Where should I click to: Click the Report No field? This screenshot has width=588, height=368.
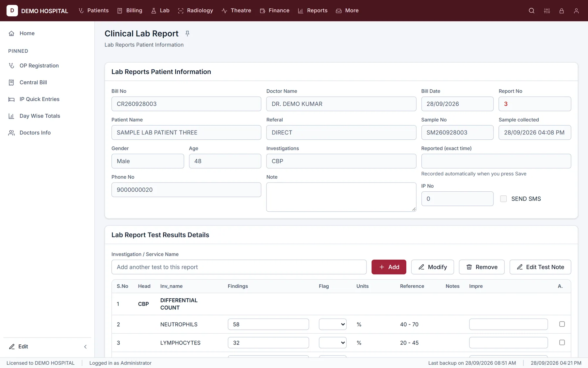pos(535,104)
